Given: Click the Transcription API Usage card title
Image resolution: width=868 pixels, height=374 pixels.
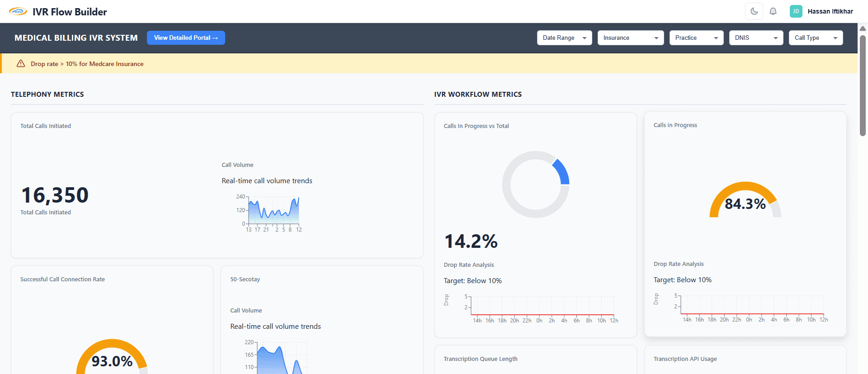Looking at the screenshot, I should click(x=685, y=359).
